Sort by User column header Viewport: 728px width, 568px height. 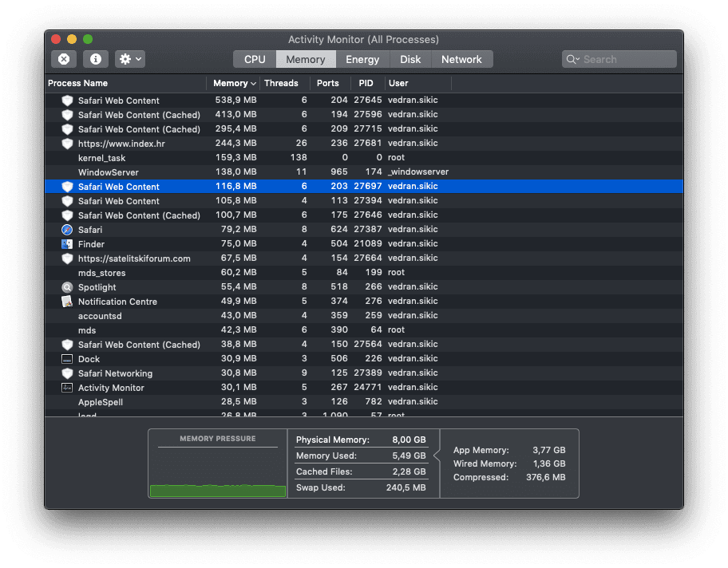point(398,83)
